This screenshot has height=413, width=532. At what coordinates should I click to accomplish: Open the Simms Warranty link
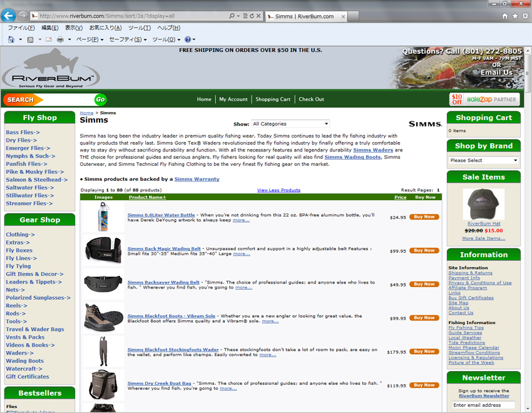[x=197, y=179]
